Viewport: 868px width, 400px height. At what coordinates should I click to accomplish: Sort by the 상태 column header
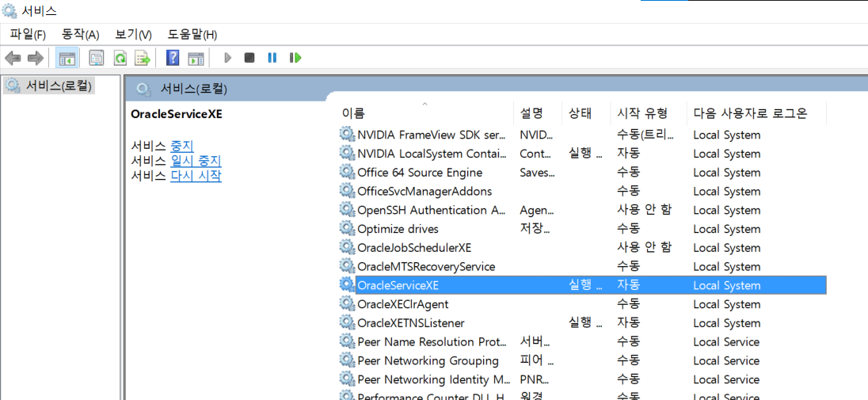pyautogui.click(x=581, y=113)
